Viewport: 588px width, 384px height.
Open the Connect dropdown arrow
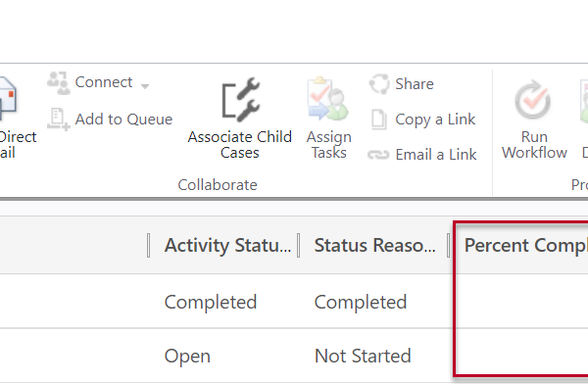point(145,86)
